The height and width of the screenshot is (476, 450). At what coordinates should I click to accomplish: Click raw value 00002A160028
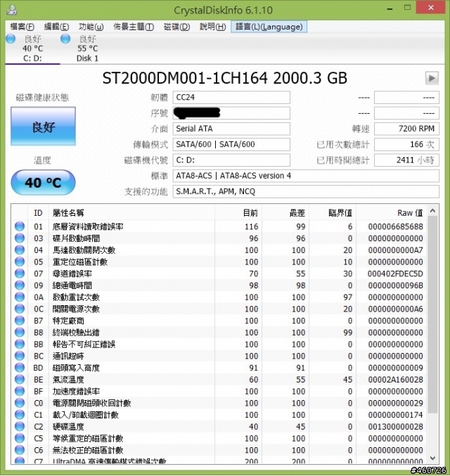[x=395, y=380]
